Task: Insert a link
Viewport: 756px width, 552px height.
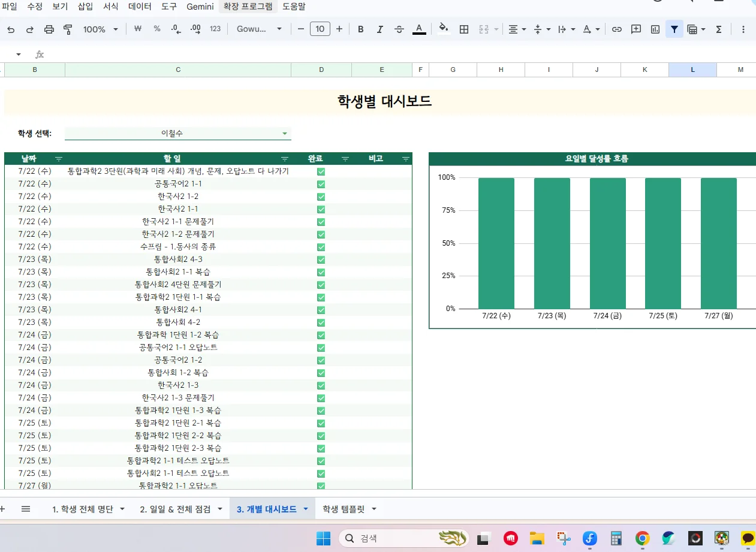Action: pos(616,29)
